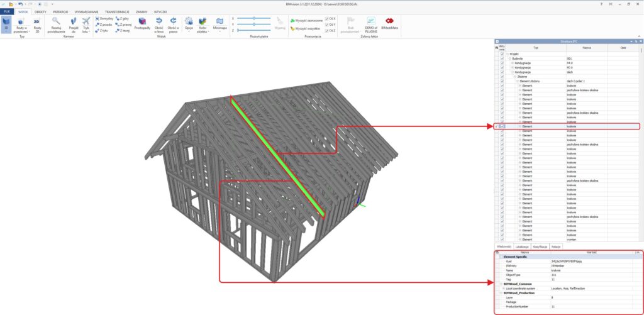Set view Z góry
The image size is (644, 315).
(123, 19)
